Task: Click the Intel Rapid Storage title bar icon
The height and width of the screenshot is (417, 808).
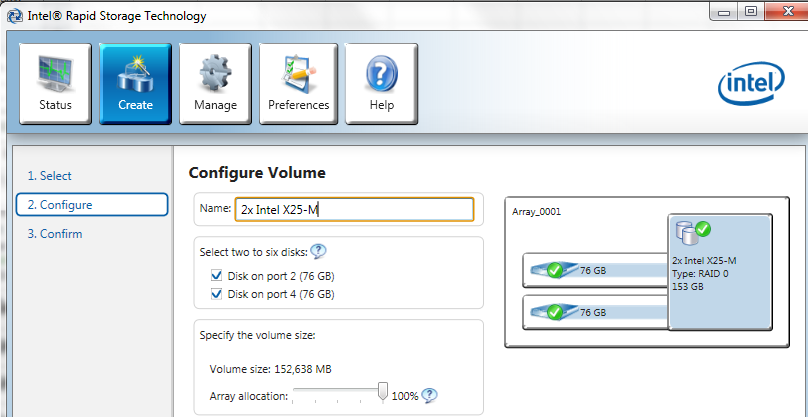Action: [x=14, y=16]
